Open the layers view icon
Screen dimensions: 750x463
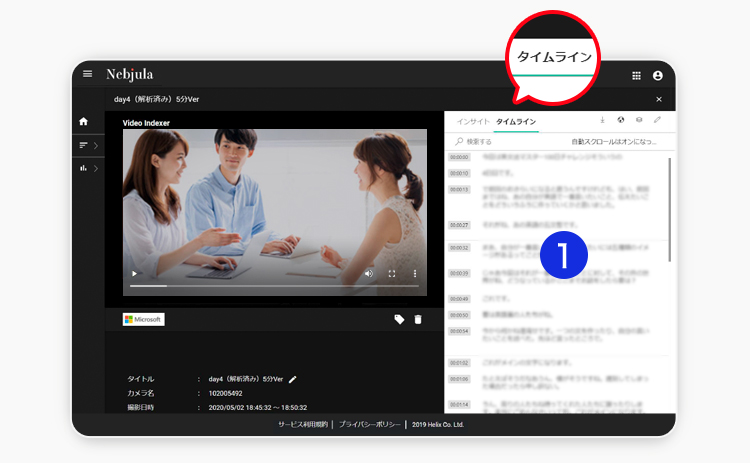tap(639, 120)
